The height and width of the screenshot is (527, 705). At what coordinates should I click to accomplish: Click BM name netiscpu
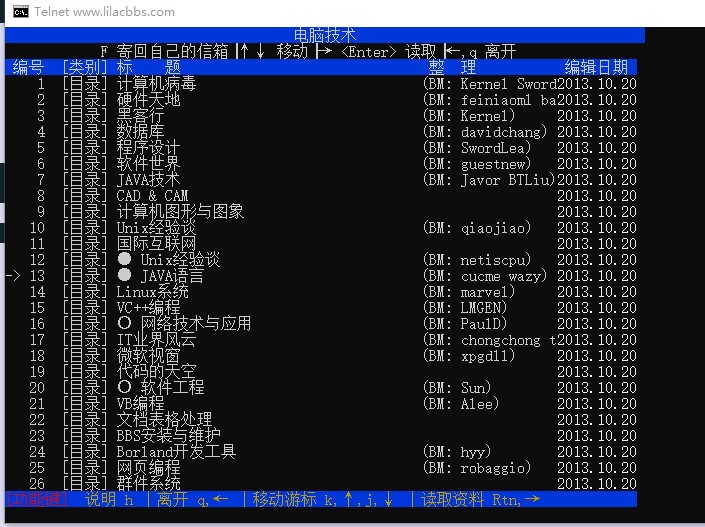point(492,260)
